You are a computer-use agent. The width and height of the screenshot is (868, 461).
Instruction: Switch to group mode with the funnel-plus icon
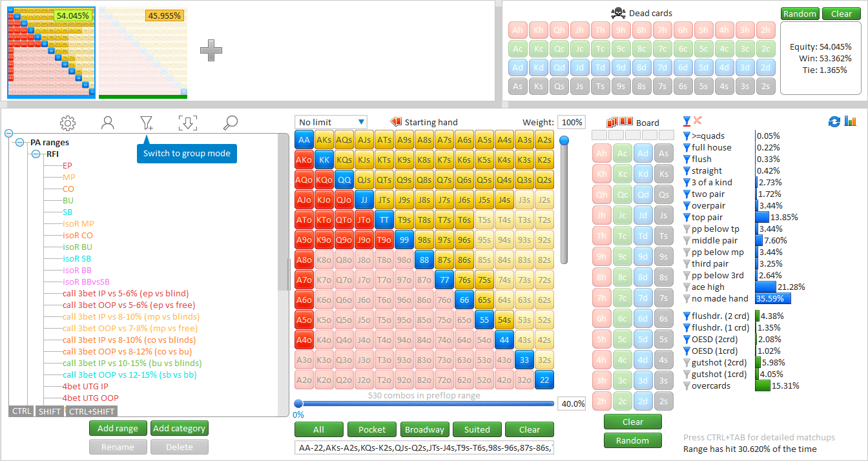147,123
